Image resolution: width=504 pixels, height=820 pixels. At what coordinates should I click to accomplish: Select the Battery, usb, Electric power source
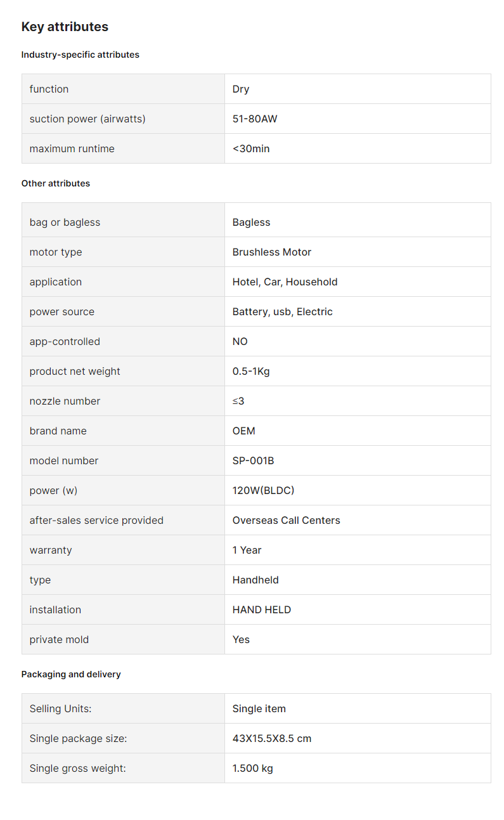[x=283, y=311]
